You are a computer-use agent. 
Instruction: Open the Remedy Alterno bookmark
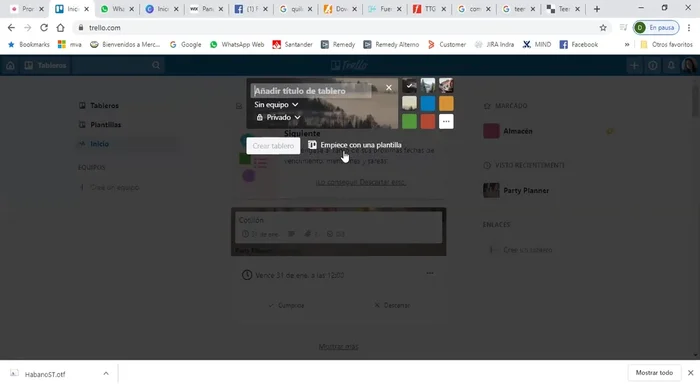tap(391, 45)
